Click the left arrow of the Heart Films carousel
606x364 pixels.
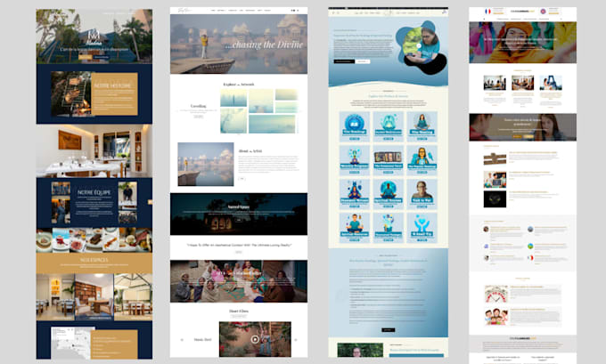(182, 340)
